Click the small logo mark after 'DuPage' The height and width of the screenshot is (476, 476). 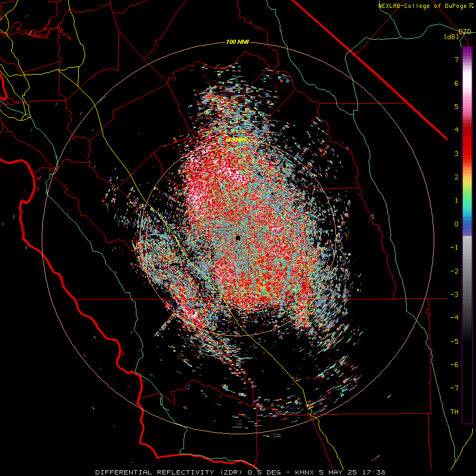[471, 6]
